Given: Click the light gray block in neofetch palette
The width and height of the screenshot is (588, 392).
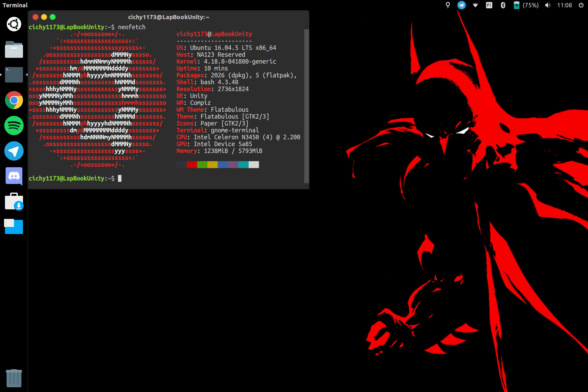Looking at the screenshot, I should 254,164.
